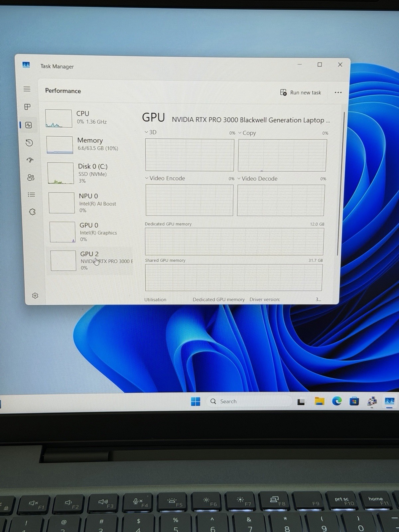Open the Windows Start menu
The height and width of the screenshot is (532, 399).
coord(196,402)
